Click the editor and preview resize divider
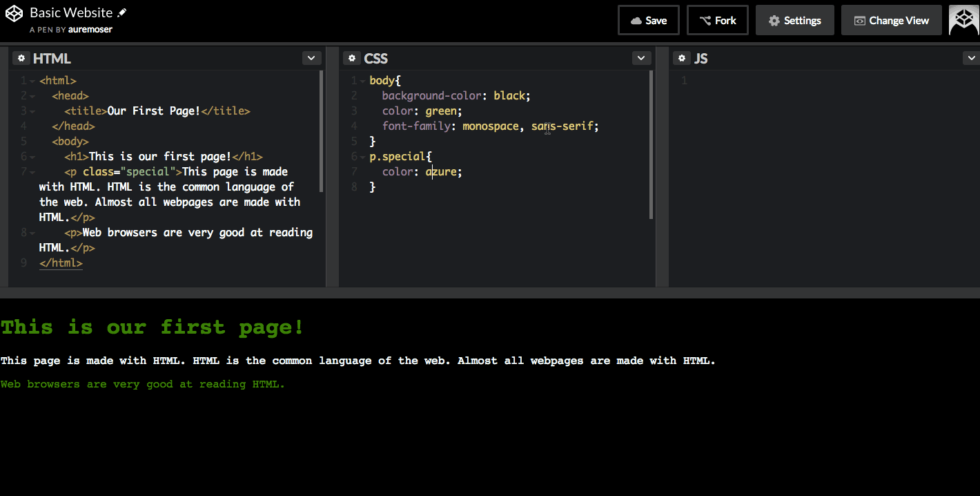Viewport: 980px width, 496px height. coord(490,293)
